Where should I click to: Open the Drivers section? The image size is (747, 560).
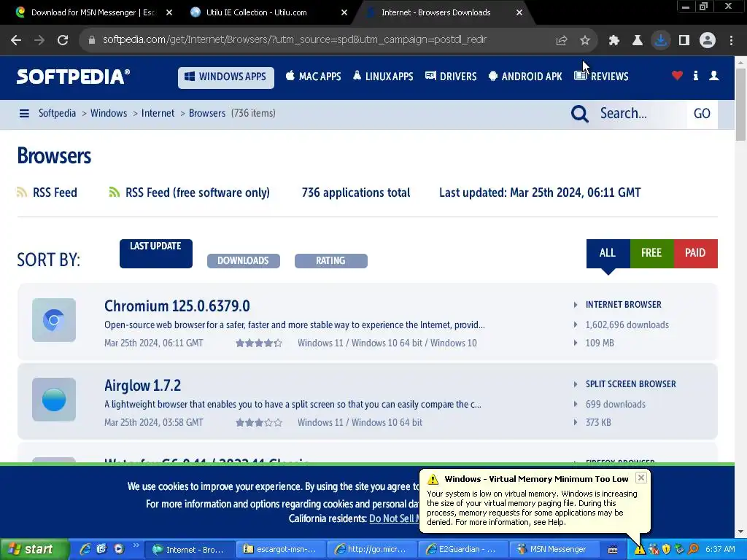pos(451,76)
